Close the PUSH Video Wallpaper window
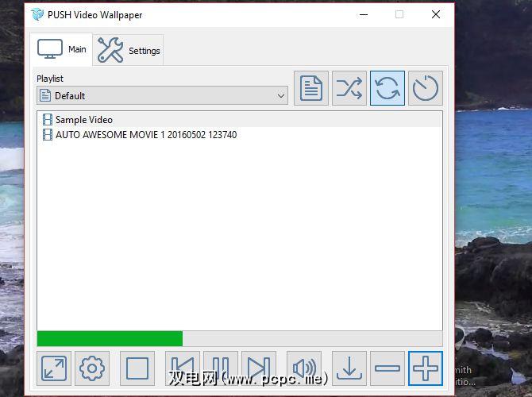 point(436,14)
